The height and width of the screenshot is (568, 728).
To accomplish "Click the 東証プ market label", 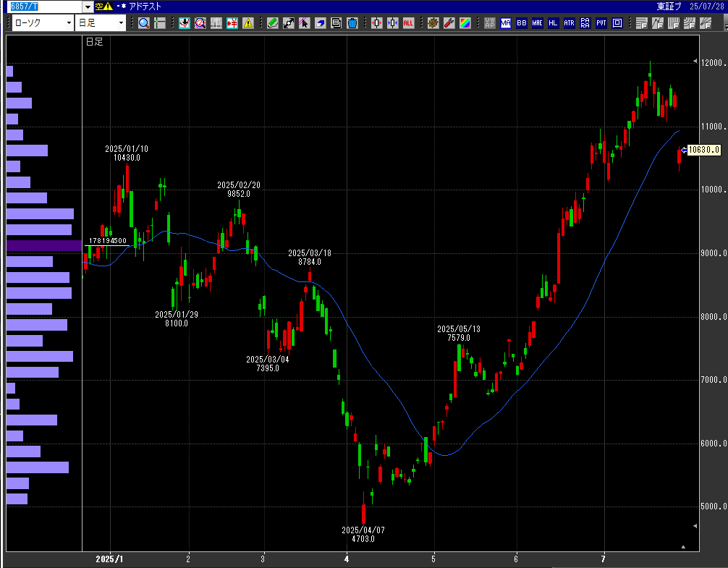I will coord(669,7).
